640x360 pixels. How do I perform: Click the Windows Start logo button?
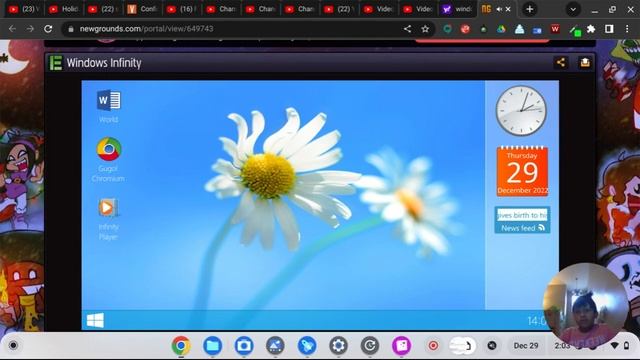[95, 320]
